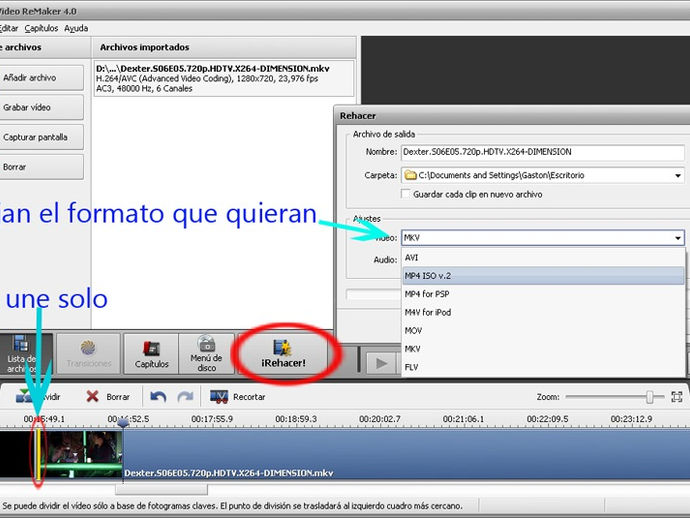This screenshot has height=518, width=690.
Task: Redo the last action
Action: pyautogui.click(x=185, y=397)
